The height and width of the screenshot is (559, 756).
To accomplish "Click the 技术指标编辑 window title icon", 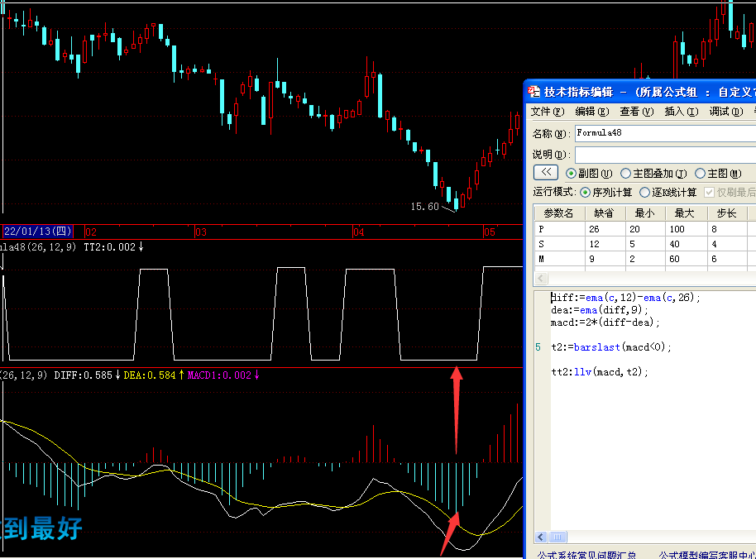I will pos(534,92).
